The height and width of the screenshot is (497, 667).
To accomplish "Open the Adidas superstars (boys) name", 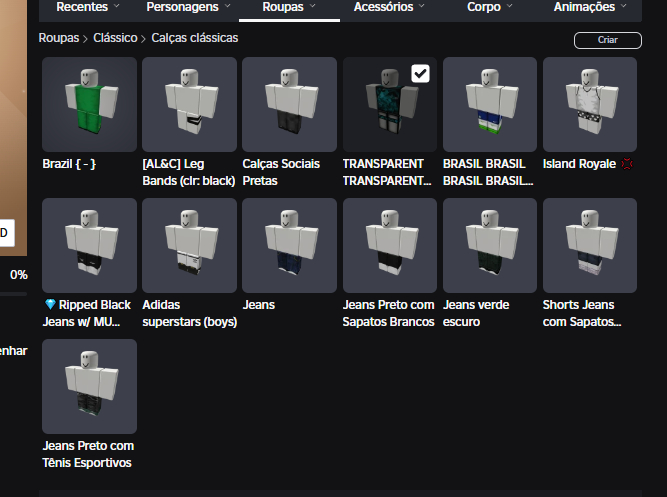I will tap(190, 313).
